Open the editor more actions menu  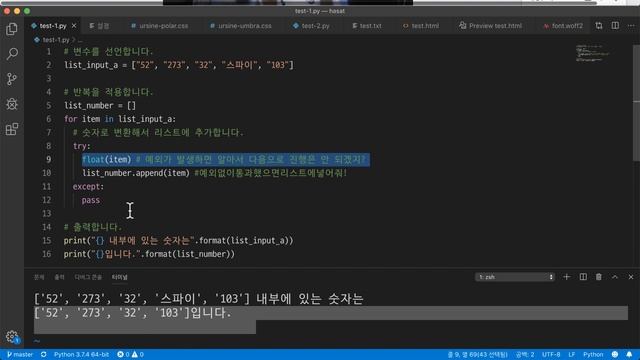(x=631, y=26)
